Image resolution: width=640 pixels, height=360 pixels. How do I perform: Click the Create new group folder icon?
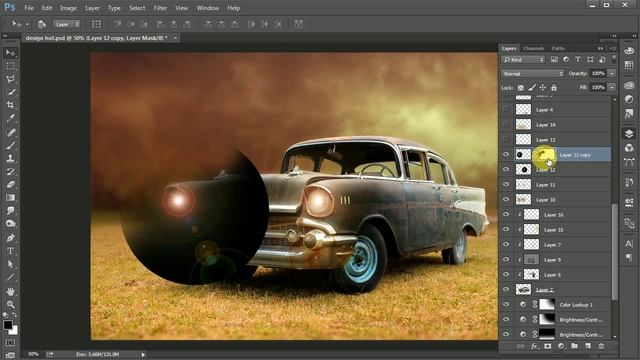coord(574,346)
